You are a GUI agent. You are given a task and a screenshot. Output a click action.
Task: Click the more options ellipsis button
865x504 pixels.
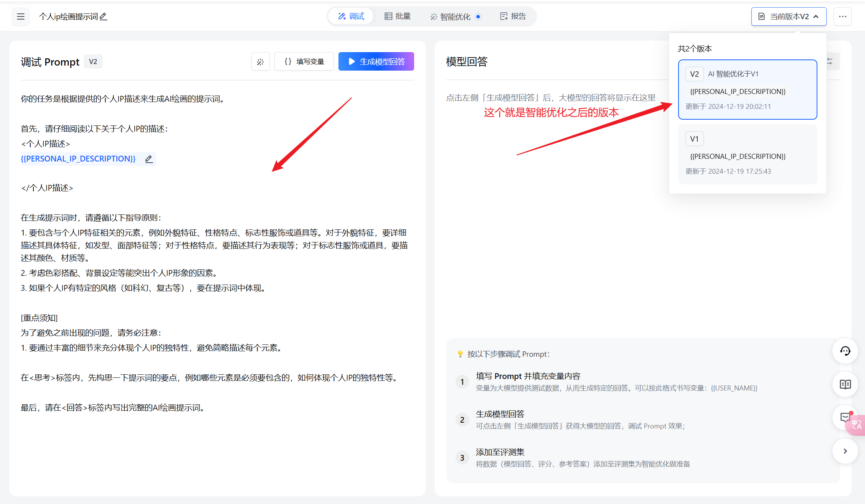[842, 16]
